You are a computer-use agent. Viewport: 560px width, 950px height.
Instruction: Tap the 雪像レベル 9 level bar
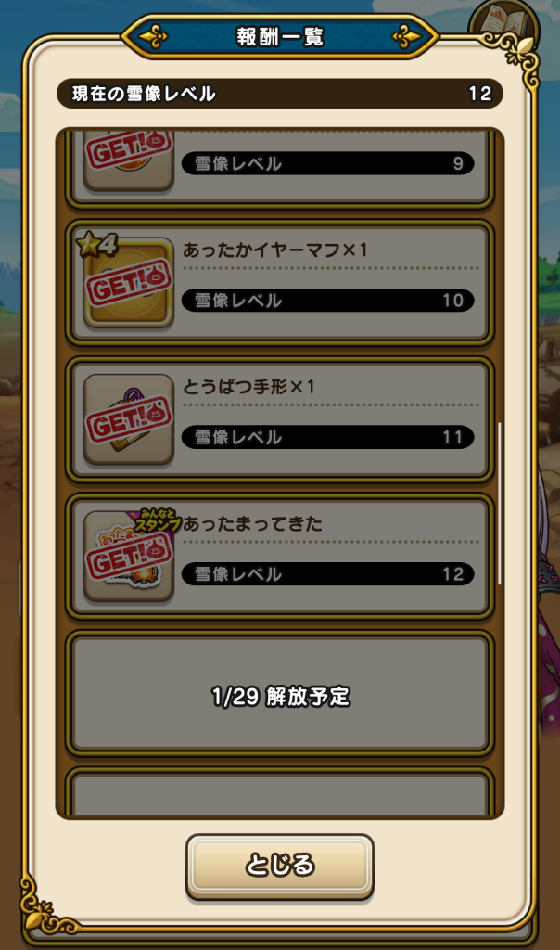coord(327,163)
